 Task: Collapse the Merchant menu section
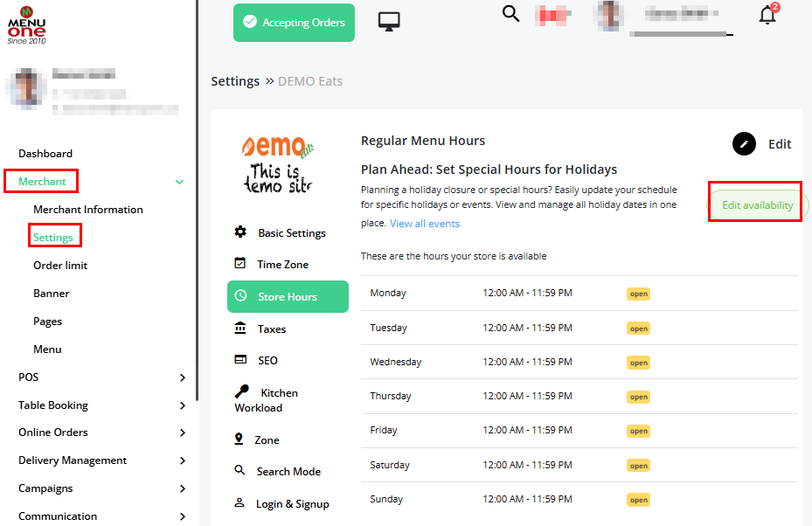point(179,182)
